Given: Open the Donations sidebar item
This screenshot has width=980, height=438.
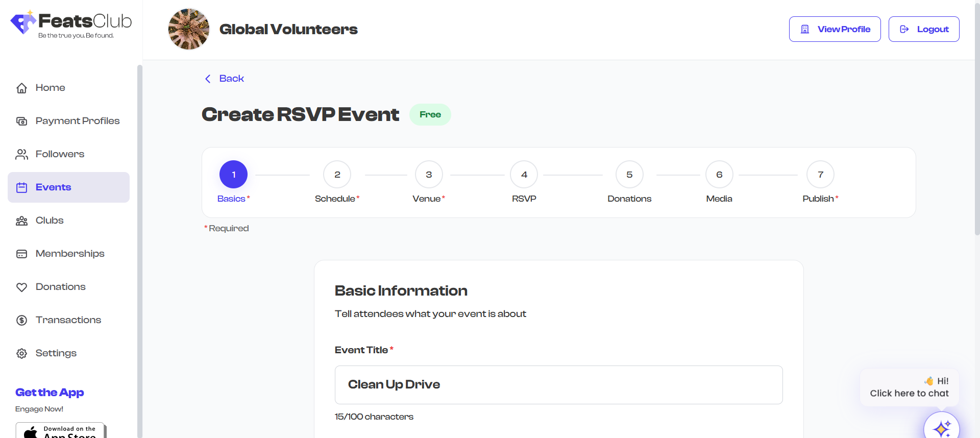Looking at the screenshot, I should [x=68, y=287].
